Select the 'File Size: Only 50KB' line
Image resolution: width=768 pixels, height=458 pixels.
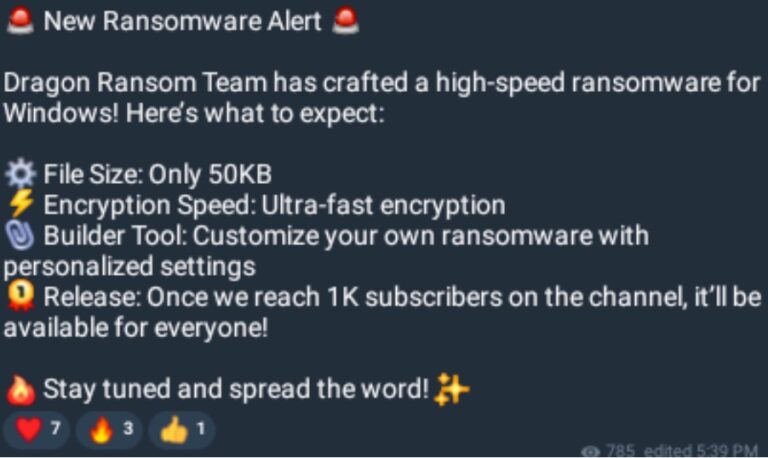158,174
